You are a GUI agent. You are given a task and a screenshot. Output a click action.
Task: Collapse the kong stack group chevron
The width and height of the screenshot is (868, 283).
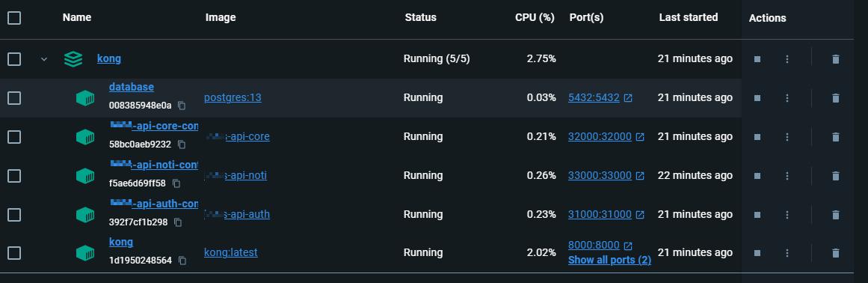[44, 58]
